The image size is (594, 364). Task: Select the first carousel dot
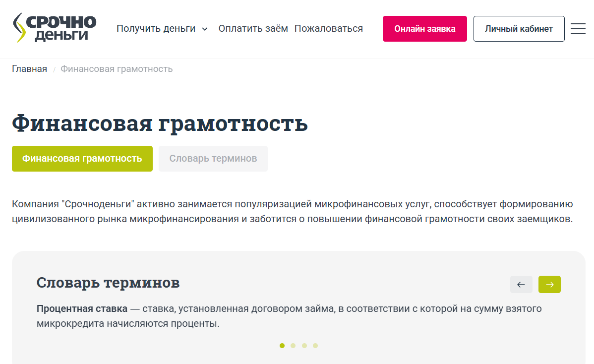[x=282, y=346]
